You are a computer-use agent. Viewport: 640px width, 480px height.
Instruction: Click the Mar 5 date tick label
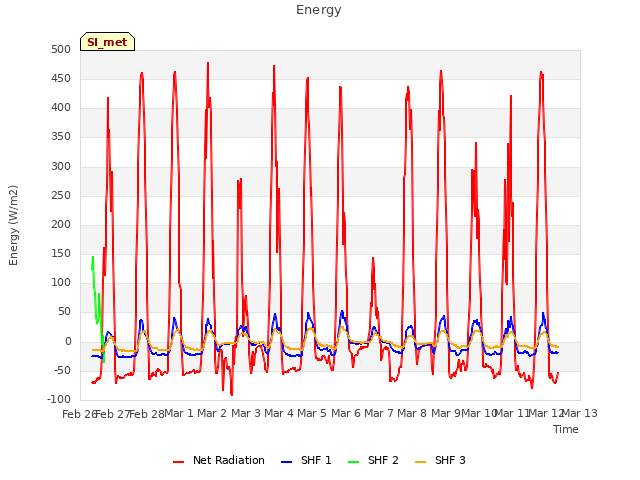click(x=312, y=413)
